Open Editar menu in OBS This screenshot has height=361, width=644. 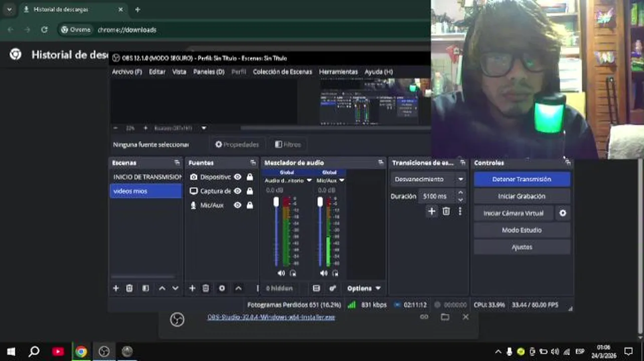point(157,72)
